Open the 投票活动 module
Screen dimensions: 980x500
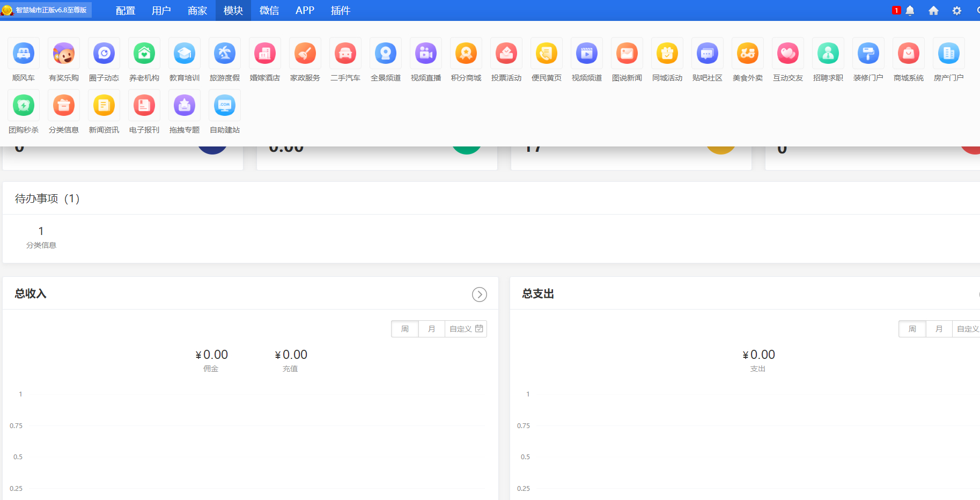pos(506,60)
